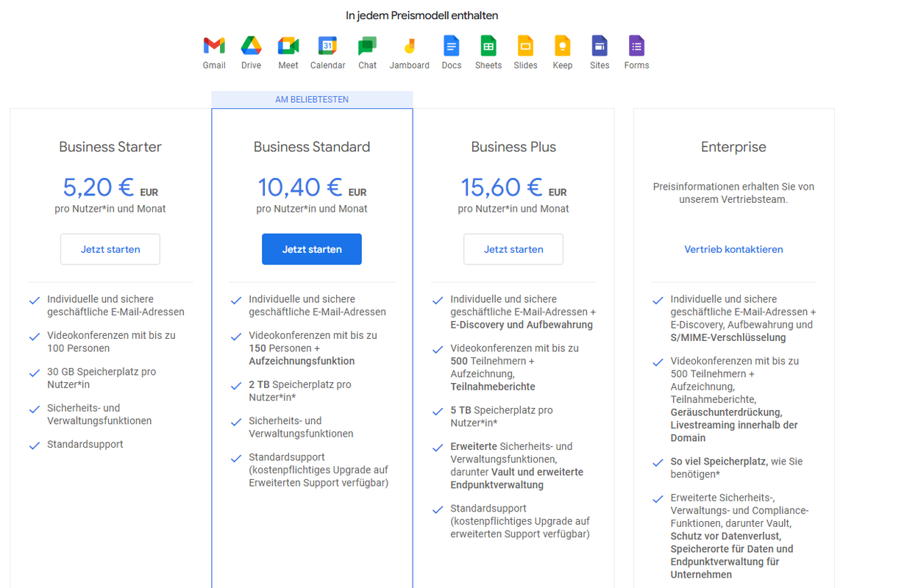This screenshot has width=918, height=588.
Task: Click Business Starter 'Standardsupport' feature
Action: (x=85, y=445)
